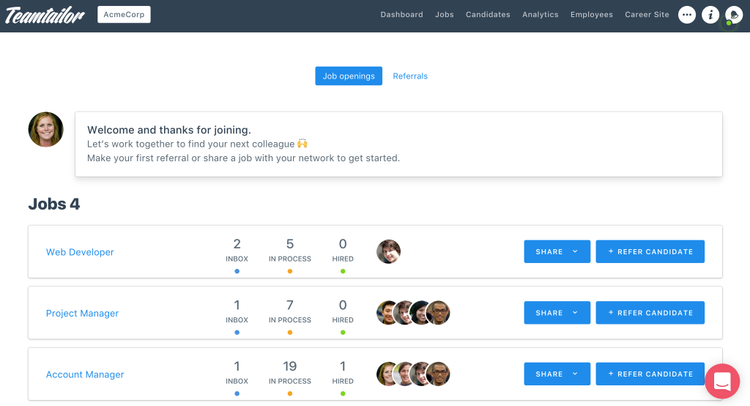Open the Analytics menu item
This screenshot has height=406, width=750.
pyautogui.click(x=540, y=15)
